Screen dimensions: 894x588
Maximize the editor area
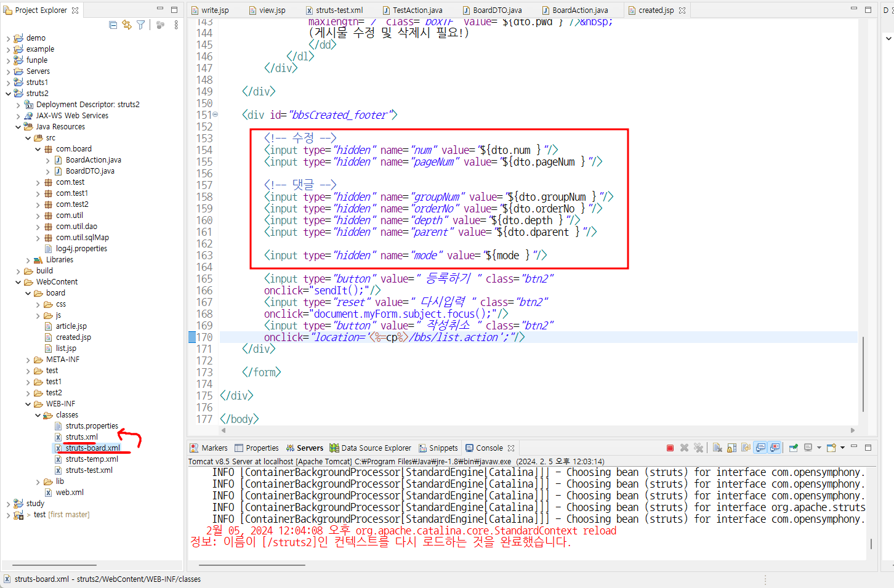click(868, 9)
